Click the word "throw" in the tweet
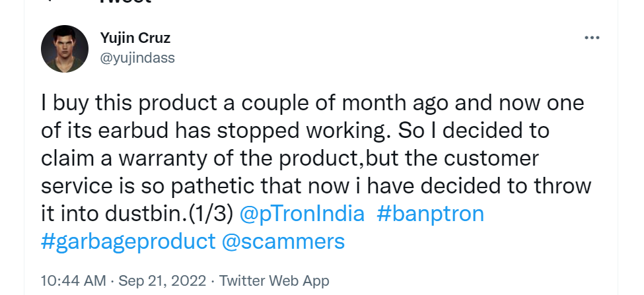The image size is (644, 295). pyautogui.click(x=561, y=187)
